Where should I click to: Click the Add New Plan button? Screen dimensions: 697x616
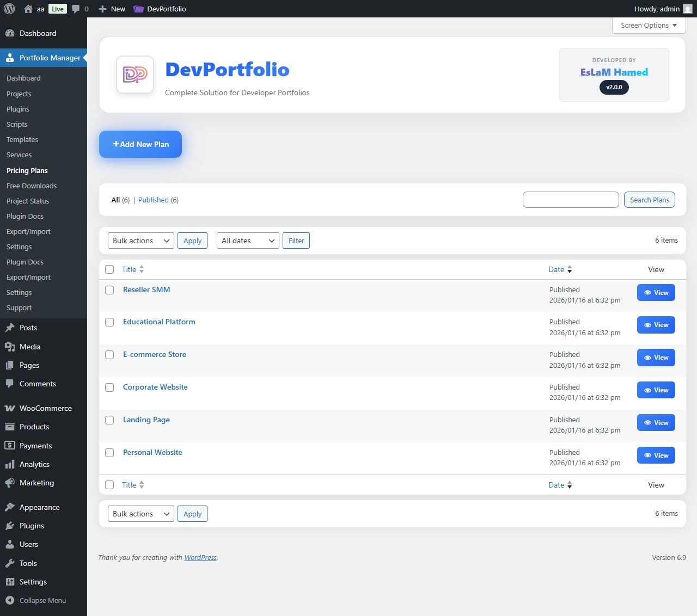pyautogui.click(x=140, y=144)
